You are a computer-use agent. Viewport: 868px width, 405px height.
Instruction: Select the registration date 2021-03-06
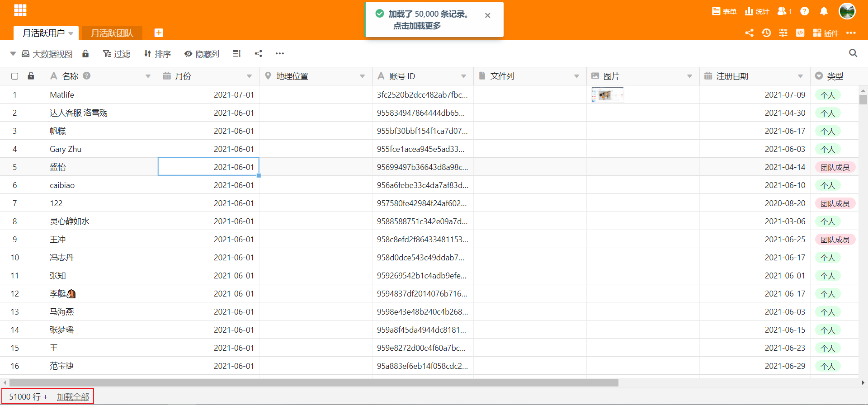pyautogui.click(x=755, y=221)
